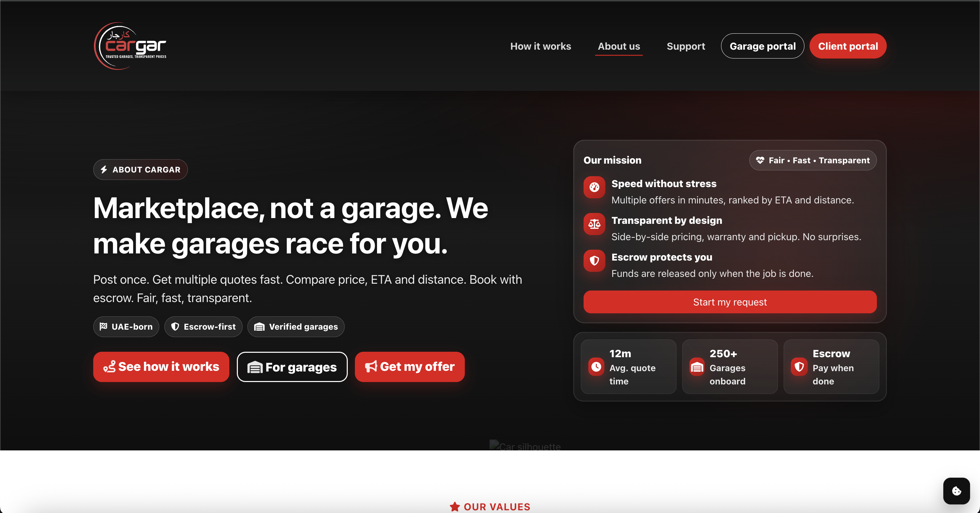
Task: Click the lightning icon in the ABOUT CARGAR badge
Action: 104,170
